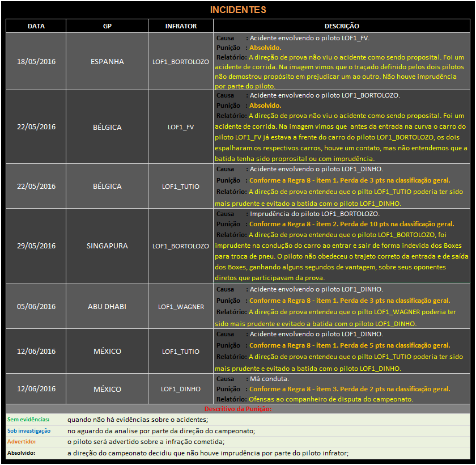Click the date 18/05/2016
This screenshot has height=465, width=476.
pyautogui.click(x=36, y=62)
